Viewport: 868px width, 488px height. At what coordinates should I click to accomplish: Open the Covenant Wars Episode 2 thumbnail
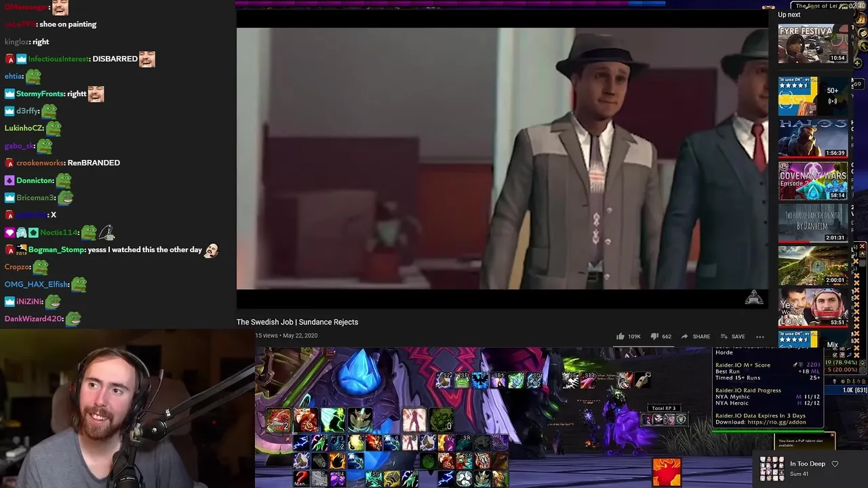pos(812,180)
